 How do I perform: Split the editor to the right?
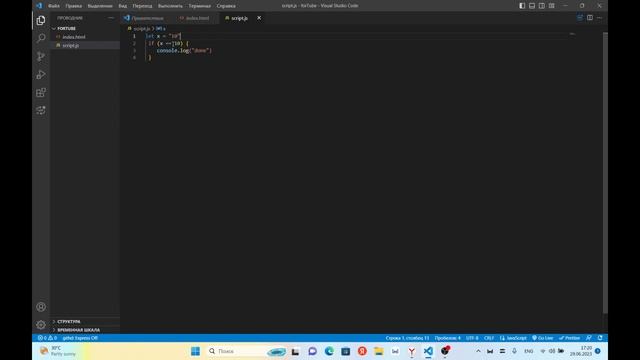(590, 18)
